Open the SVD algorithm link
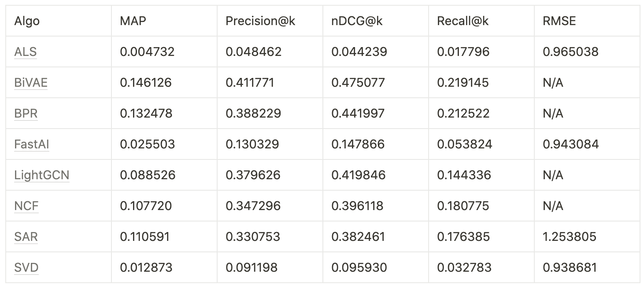 coord(26,268)
